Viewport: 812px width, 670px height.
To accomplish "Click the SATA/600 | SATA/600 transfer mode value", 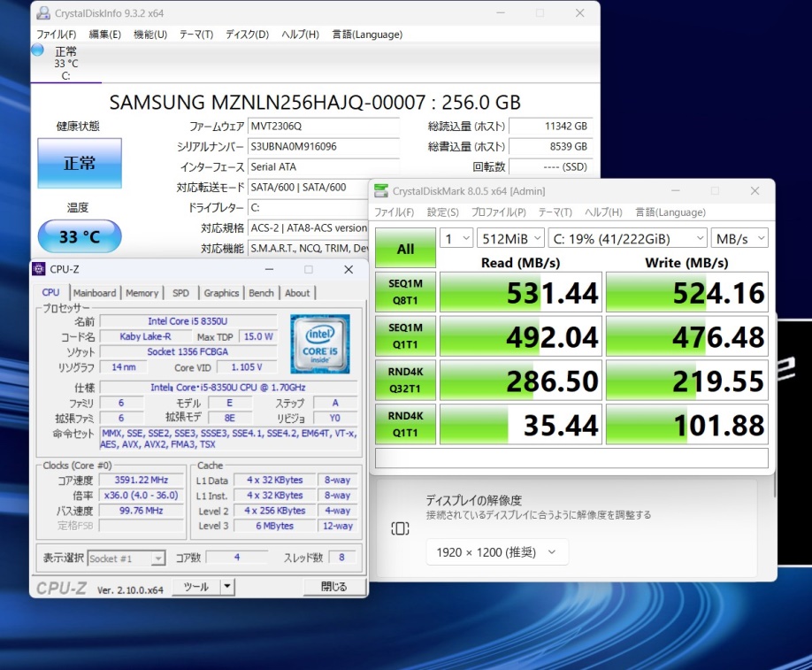I will coord(309,187).
